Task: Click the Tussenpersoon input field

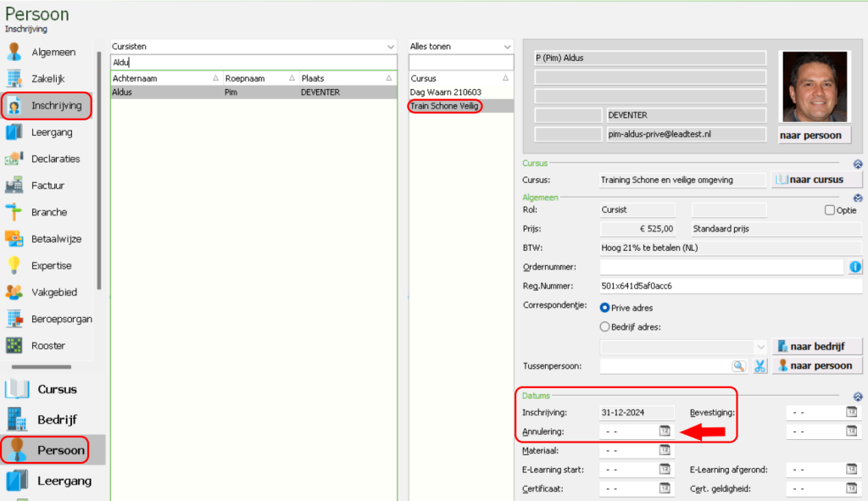Action: [x=665, y=366]
